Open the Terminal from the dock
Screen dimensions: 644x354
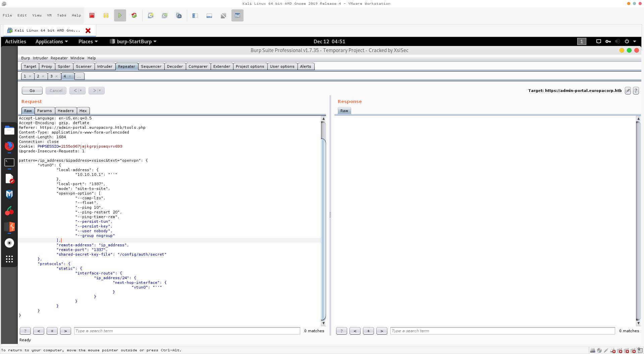point(9,162)
